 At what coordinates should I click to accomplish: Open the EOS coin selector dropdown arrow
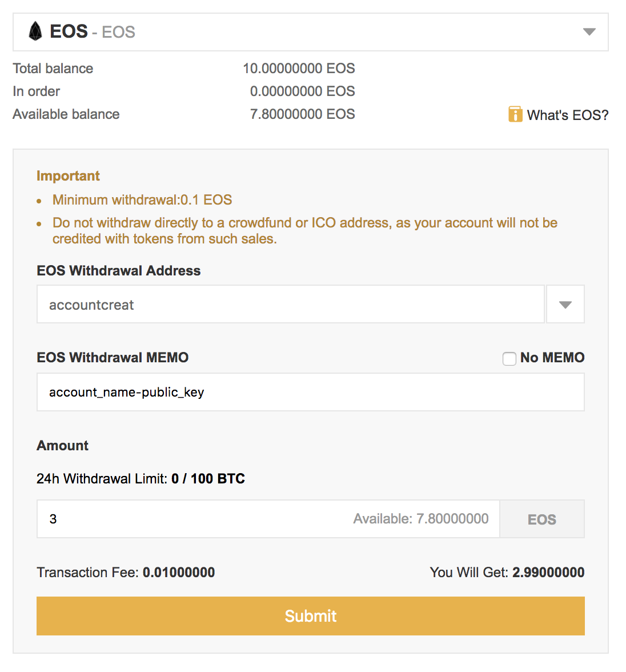[x=589, y=32]
